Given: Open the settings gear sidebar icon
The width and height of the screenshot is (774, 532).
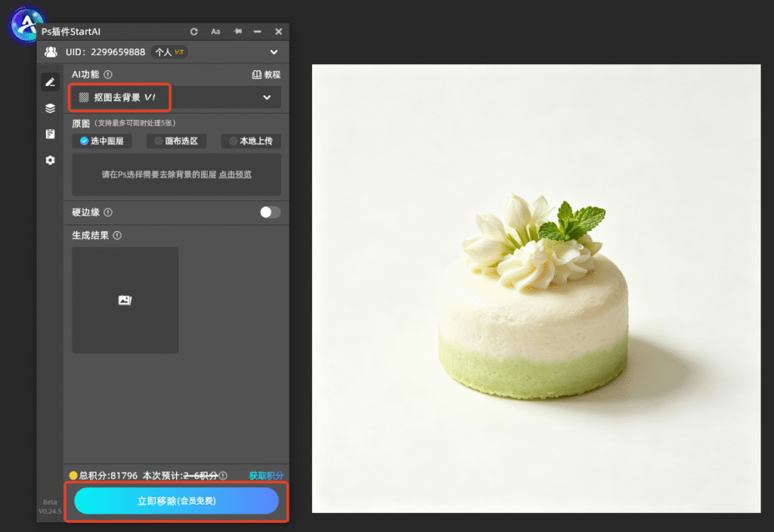Looking at the screenshot, I should (50, 160).
